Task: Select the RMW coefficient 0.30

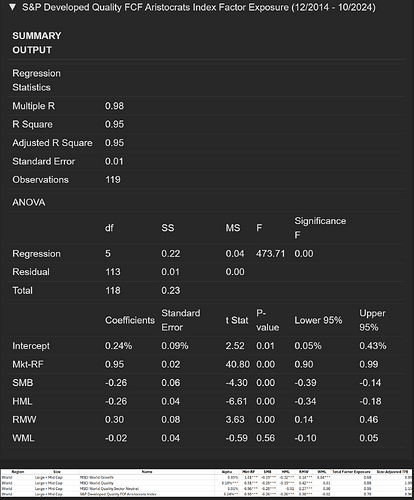Action: [114, 420]
